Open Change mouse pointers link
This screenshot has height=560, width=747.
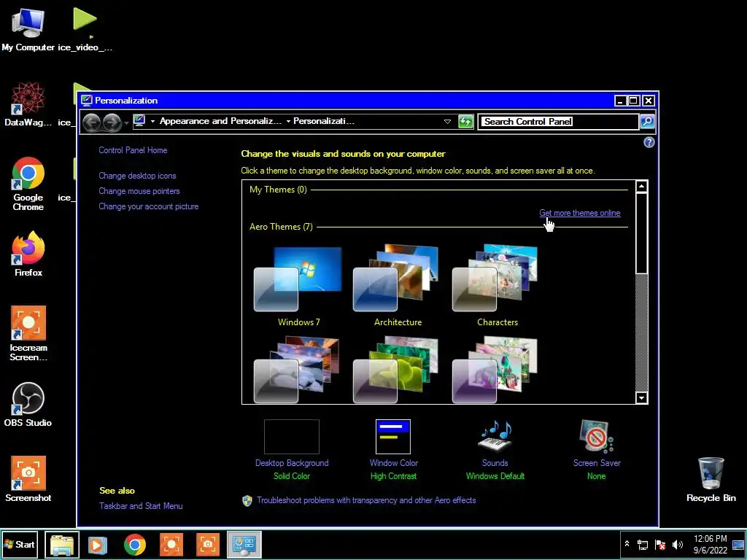point(139,191)
